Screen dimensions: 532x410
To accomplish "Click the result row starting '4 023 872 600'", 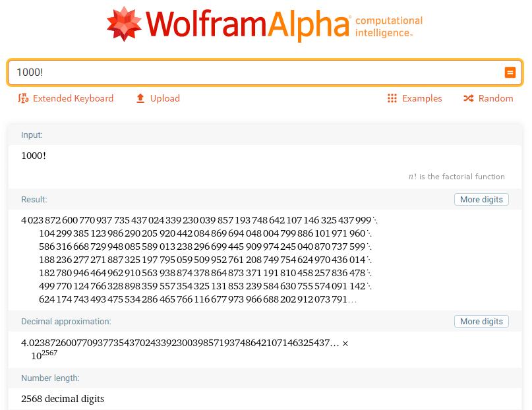I will [x=199, y=220].
